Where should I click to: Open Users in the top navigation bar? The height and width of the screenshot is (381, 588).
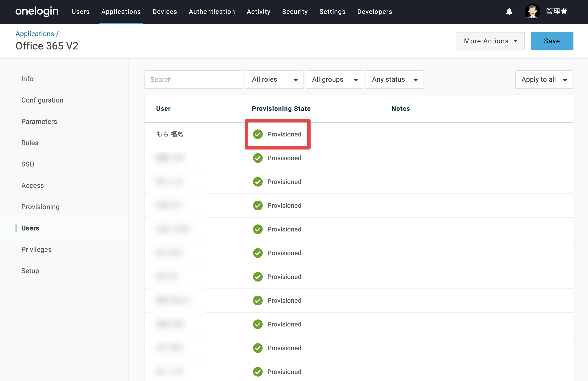click(81, 12)
